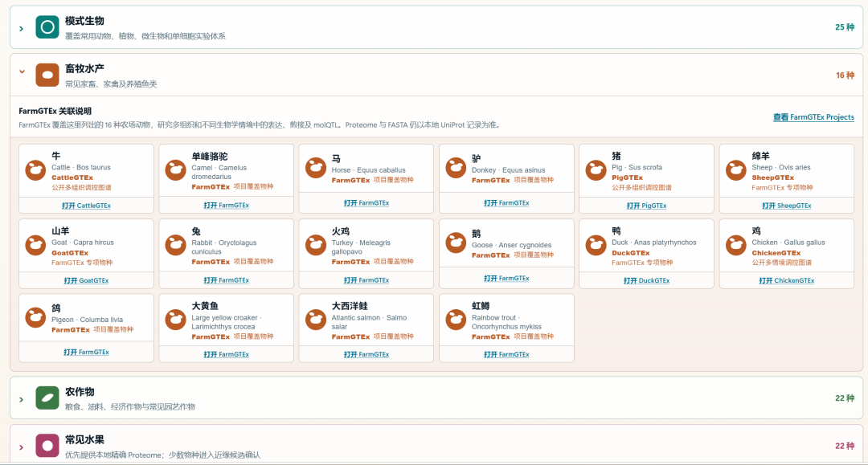Click the GoatGTEx label in 山羊 card
This screenshot has width=868, height=465.
(70, 253)
